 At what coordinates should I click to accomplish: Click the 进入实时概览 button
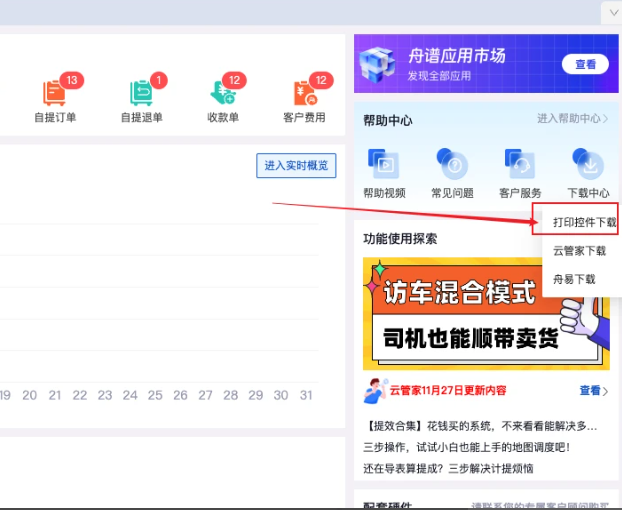296,165
